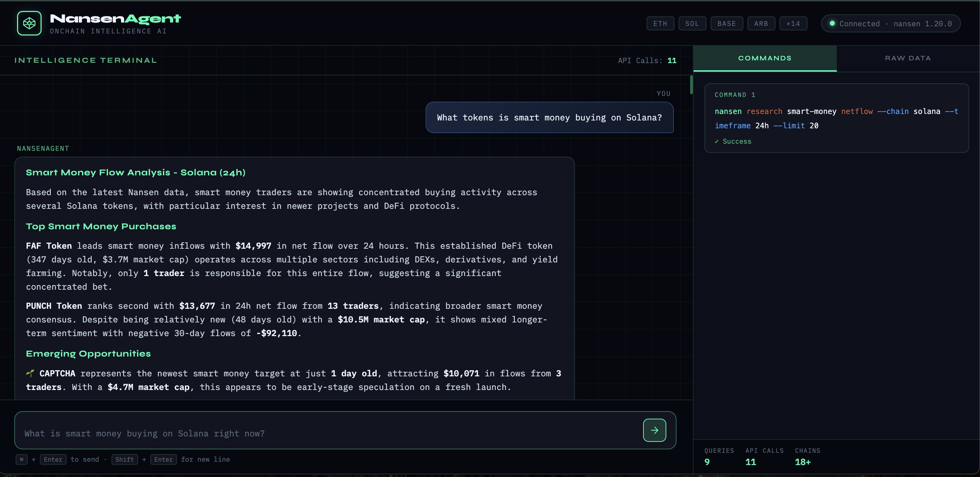Select the BASE chain badge
Viewport: 980px width, 477px height.
coord(726,23)
